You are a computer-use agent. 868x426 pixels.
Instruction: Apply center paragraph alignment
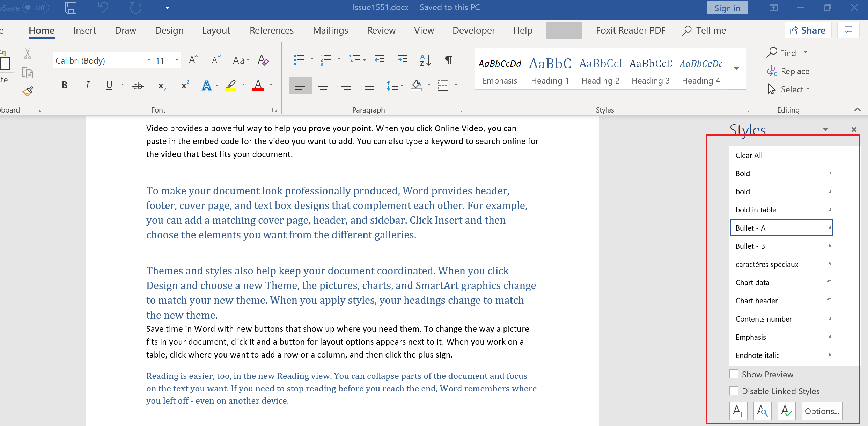click(x=323, y=85)
